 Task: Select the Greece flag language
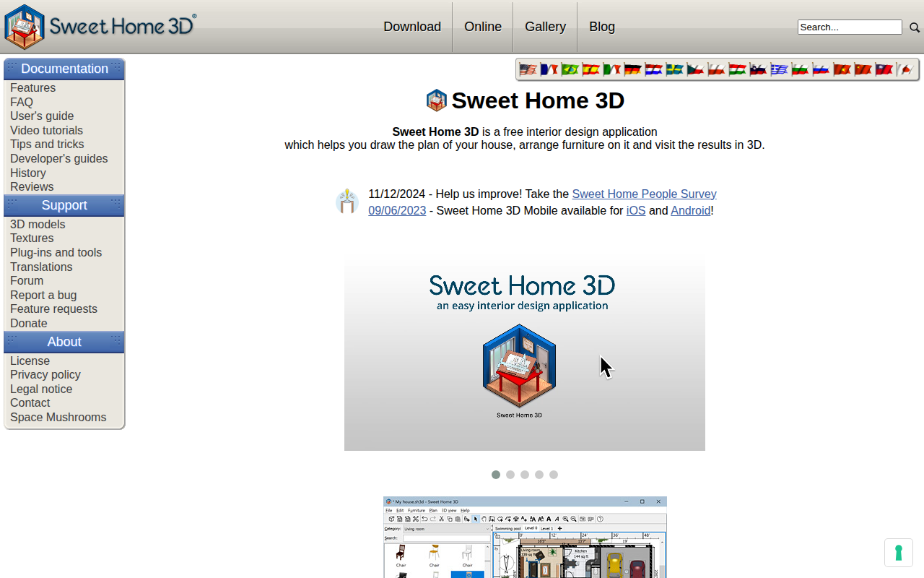click(780, 69)
